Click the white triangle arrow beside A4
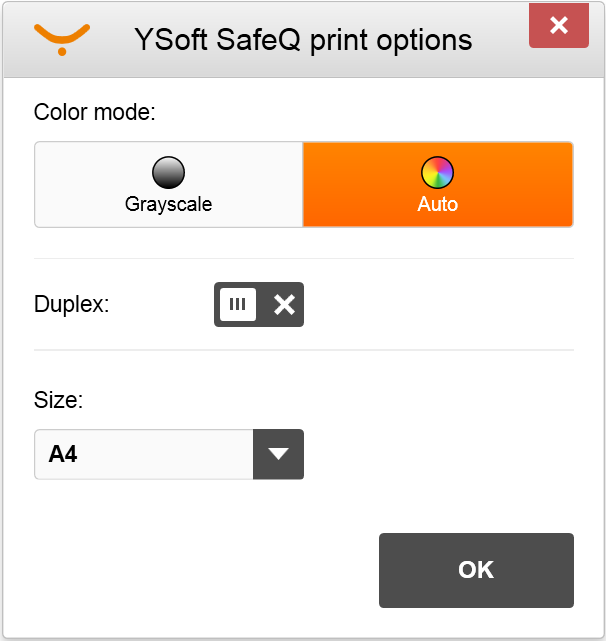The height and width of the screenshot is (641, 606). pyautogui.click(x=279, y=455)
